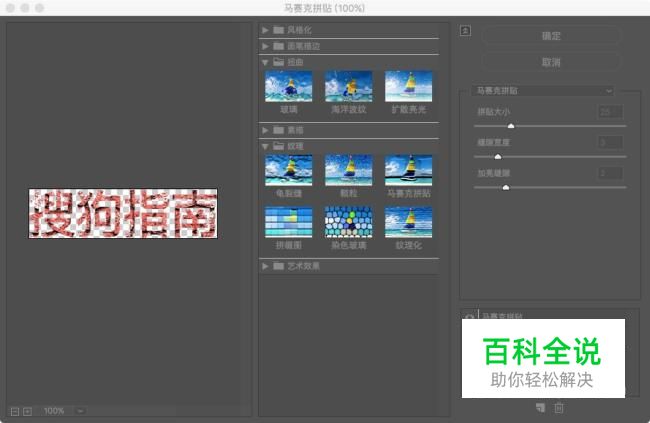Screen dimensions: 650x423
Task: Click the 缝隙宽度 value input field
Action: click(610, 142)
